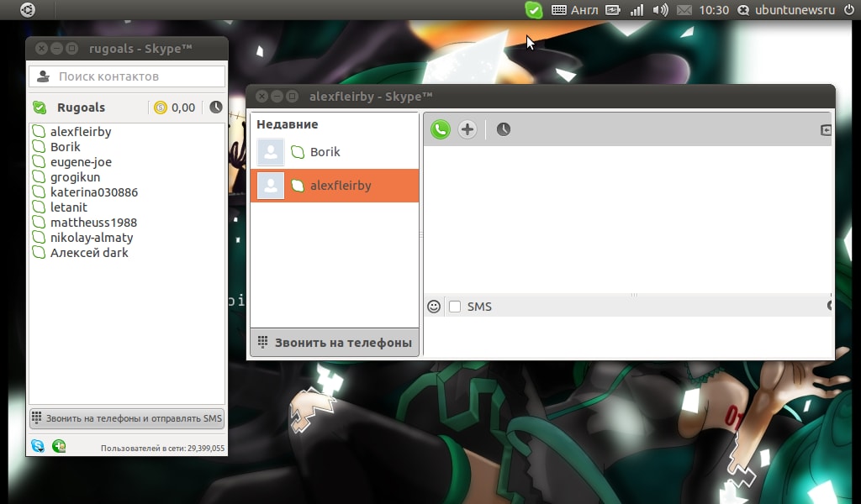Screen dimensions: 861x504
Task: Select contact eugene-joe
Action: 127,162
